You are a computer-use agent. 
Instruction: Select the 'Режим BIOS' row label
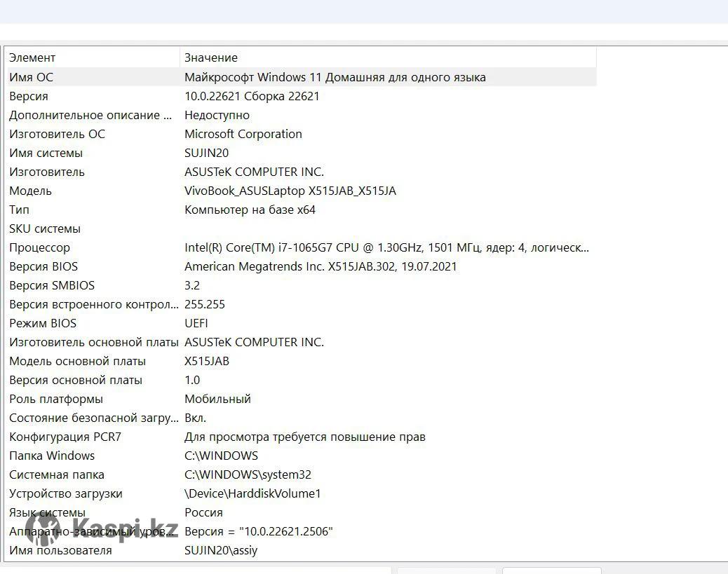(x=43, y=323)
